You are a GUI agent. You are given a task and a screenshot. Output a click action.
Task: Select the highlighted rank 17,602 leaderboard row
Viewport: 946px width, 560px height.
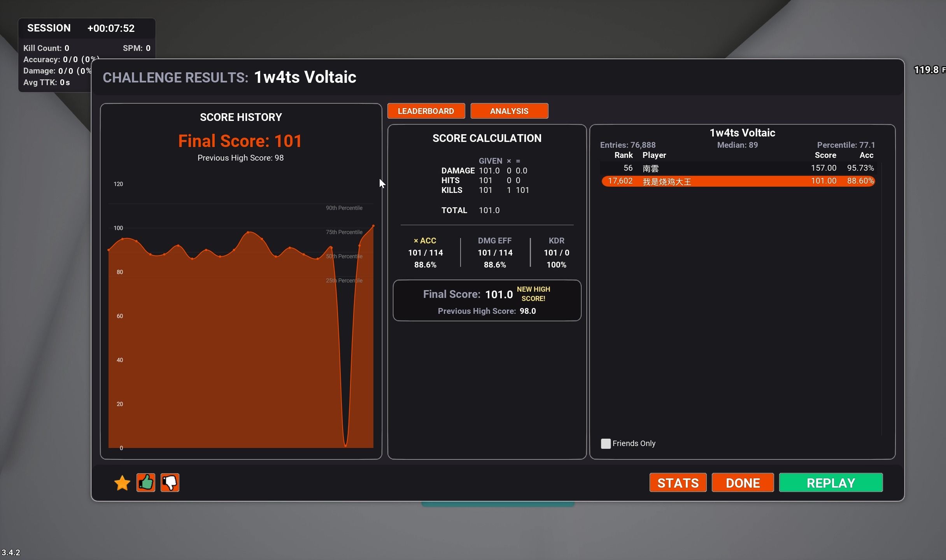(x=738, y=181)
